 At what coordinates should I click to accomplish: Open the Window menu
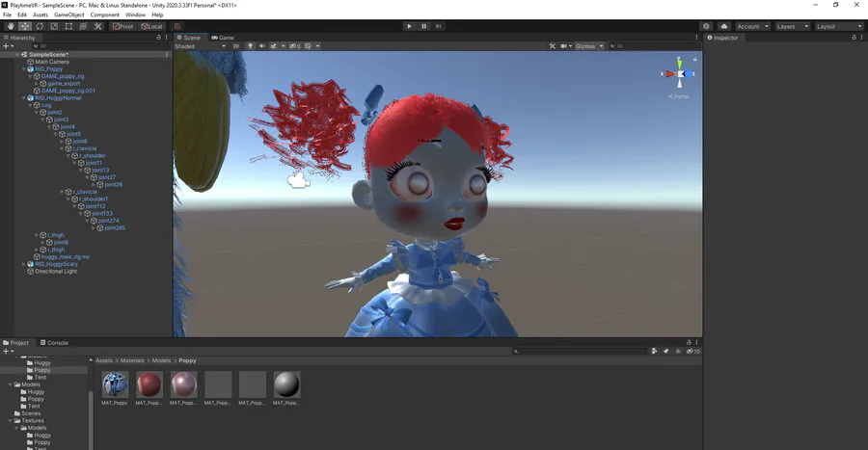coord(135,14)
